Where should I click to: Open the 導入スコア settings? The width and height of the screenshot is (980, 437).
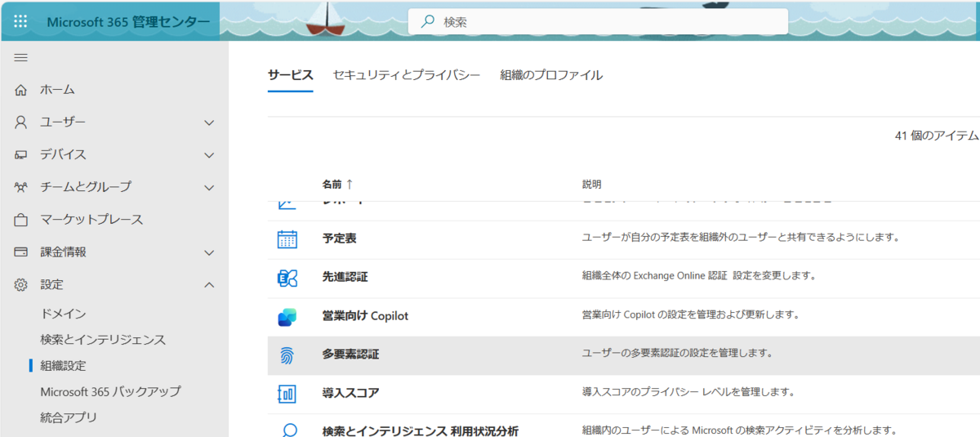pos(350,393)
